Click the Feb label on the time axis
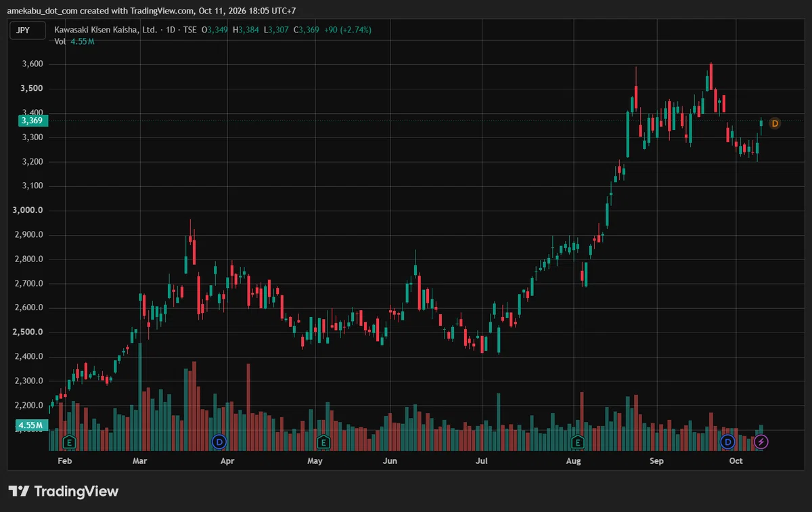 click(x=65, y=461)
